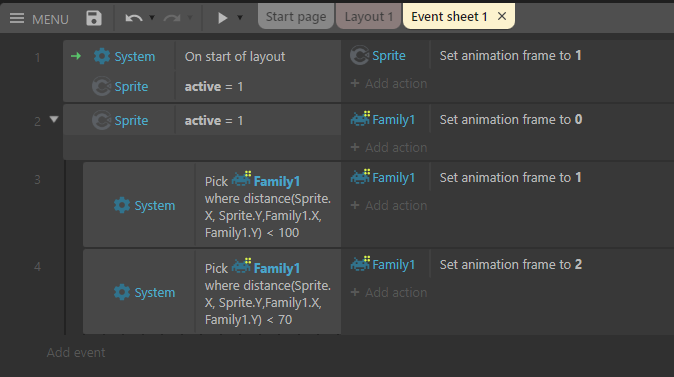674x377 pixels.
Task: Click the Family1 icon in event 4 condition
Action: click(x=242, y=266)
